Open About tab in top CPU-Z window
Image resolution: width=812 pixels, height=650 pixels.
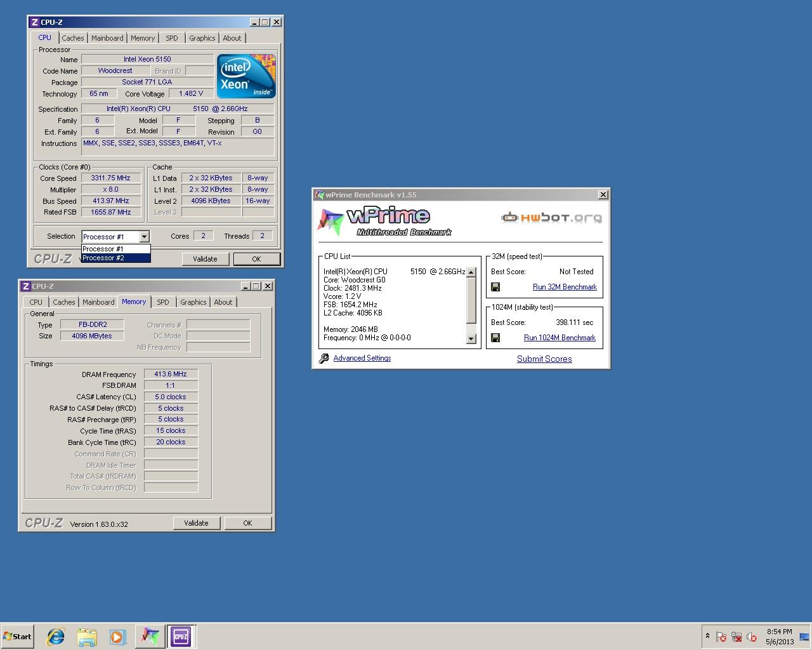tap(232, 38)
